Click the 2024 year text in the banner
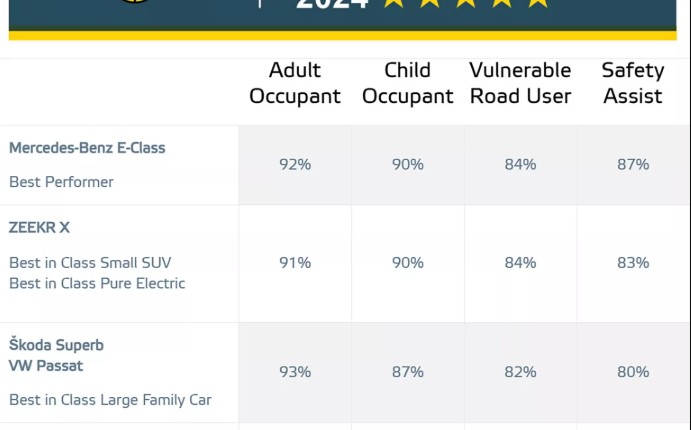This screenshot has height=430, width=691. (x=332, y=4)
